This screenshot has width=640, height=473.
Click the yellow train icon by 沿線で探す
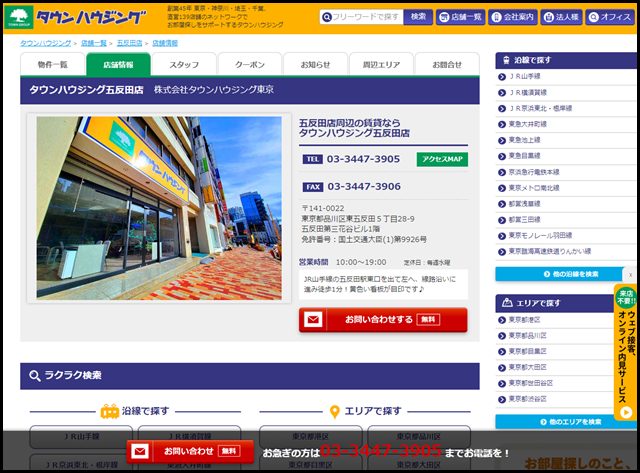pos(109,411)
